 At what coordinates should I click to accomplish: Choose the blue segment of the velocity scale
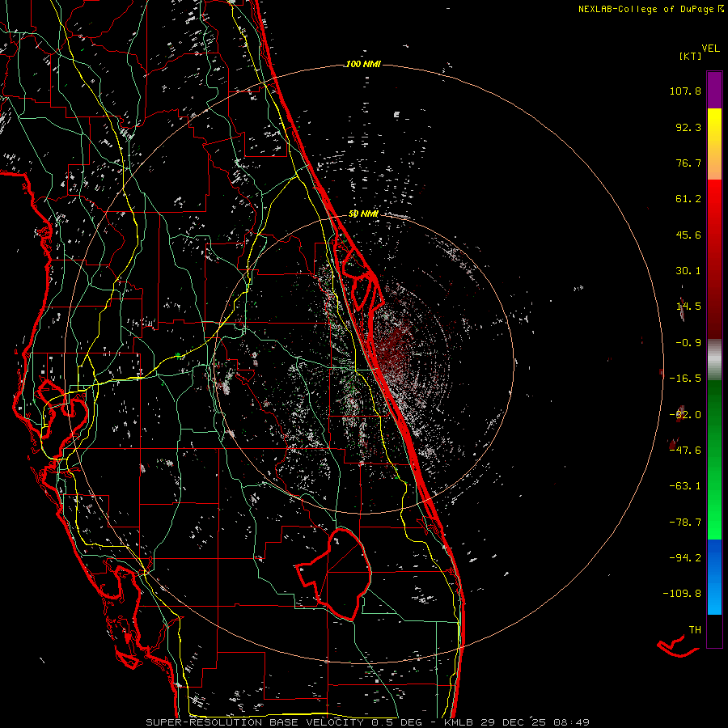714,577
